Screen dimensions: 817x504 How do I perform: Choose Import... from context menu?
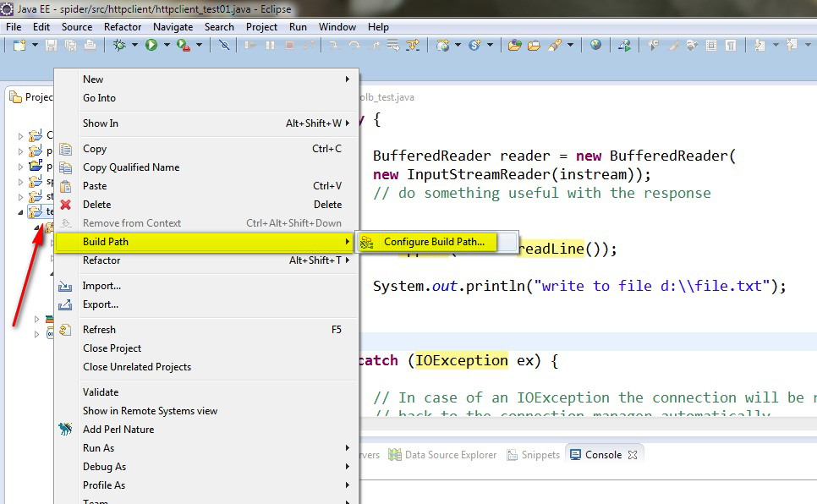click(x=206, y=286)
